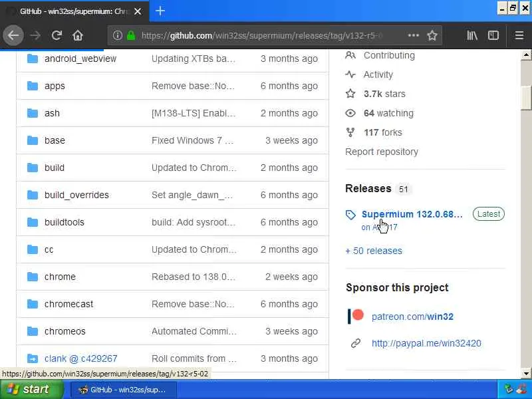Open patreon.com/win32 sponsor link
This screenshot has height=399, width=532.
[x=412, y=317]
